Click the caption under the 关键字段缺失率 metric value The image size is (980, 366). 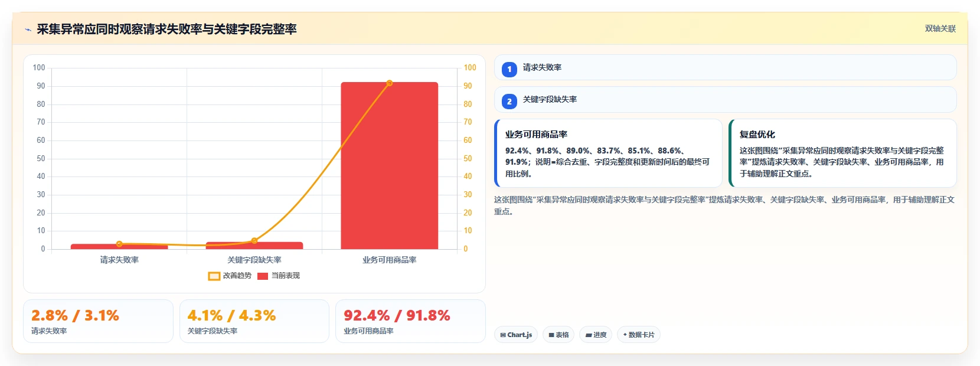coord(213,331)
